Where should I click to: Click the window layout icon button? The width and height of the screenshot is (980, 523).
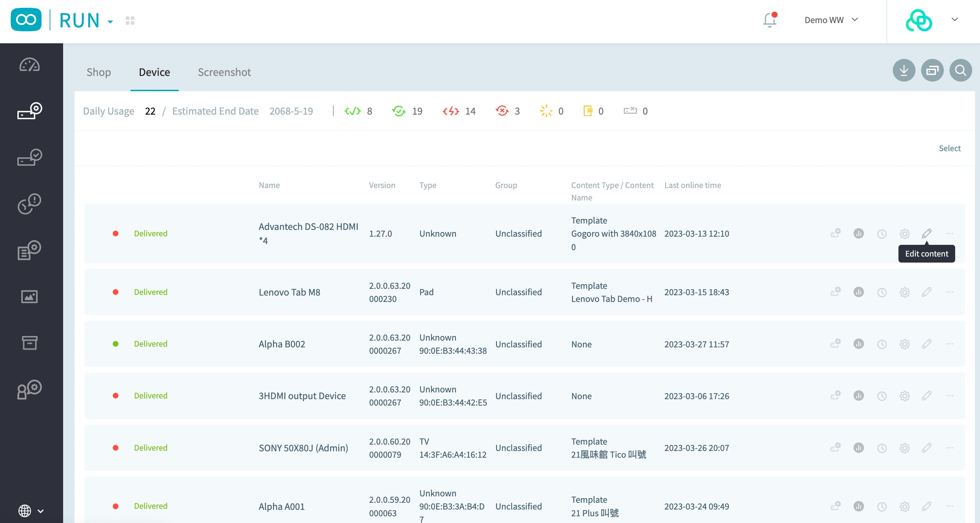click(x=932, y=70)
